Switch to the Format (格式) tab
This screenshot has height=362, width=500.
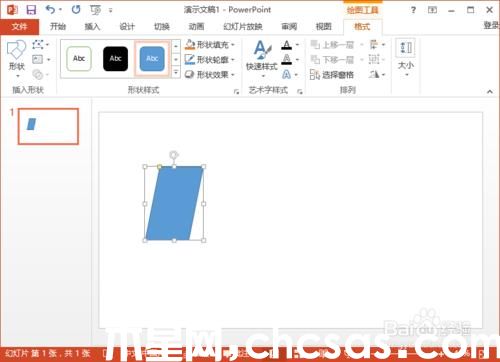pos(362,26)
